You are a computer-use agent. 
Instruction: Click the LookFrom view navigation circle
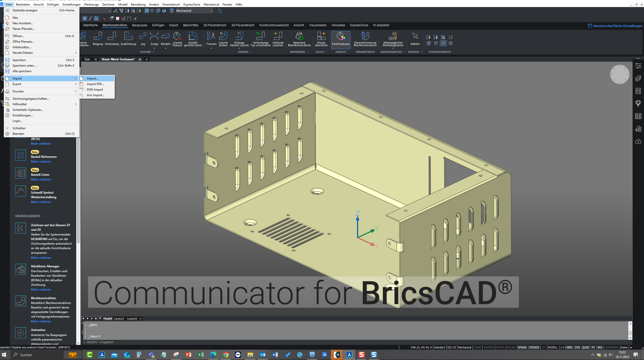[x=620, y=74]
